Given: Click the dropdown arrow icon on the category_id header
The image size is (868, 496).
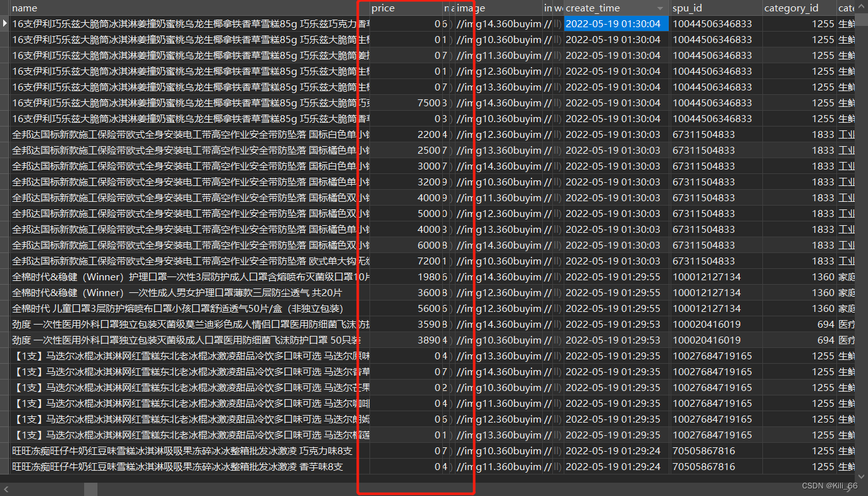Looking at the screenshot, I should click(x=830, y=8).
